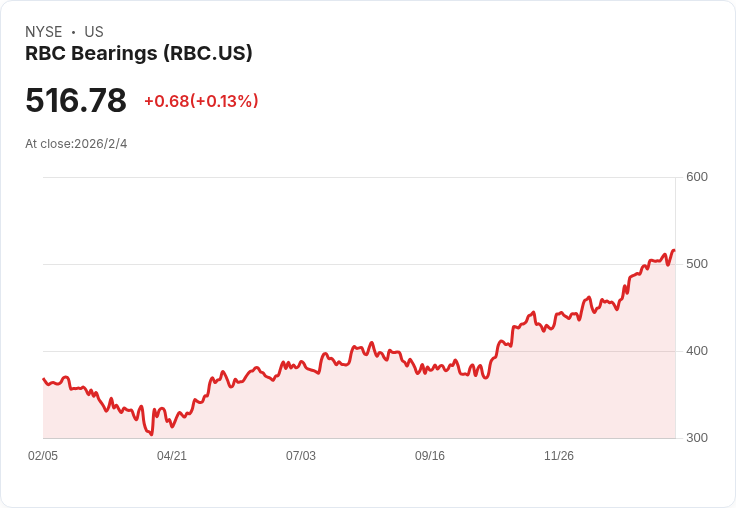Select the 09/16 date axis label

[430, 456]
